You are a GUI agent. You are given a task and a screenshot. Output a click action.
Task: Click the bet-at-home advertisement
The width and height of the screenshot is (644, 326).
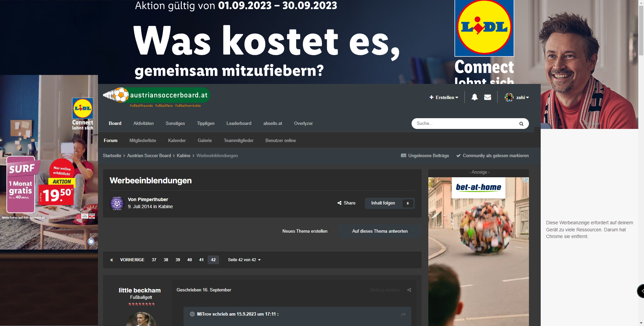(x=479, y=251)
